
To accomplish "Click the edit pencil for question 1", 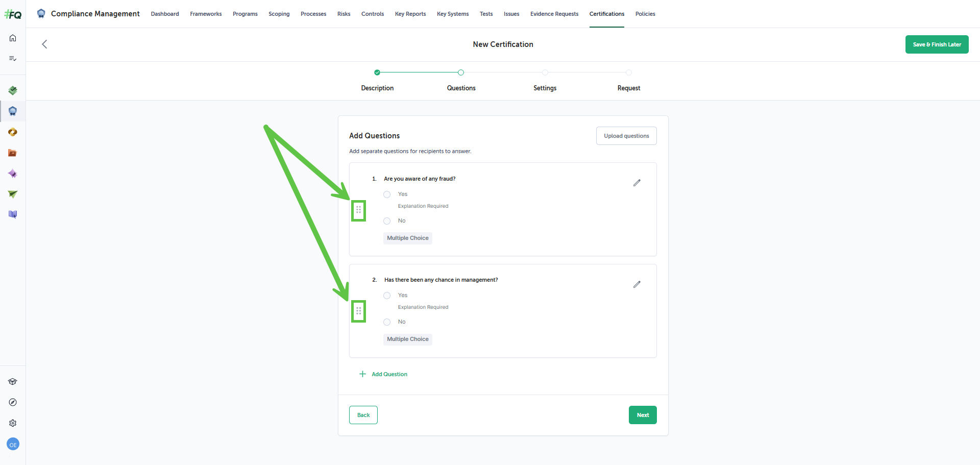I will pyautogui.click(x=636, y=183).
